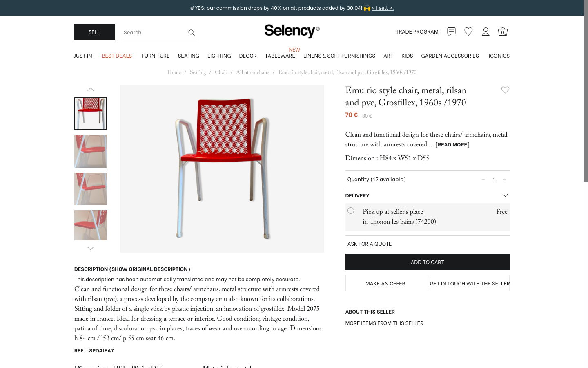
Task: Open the messages chat icon
Action: pyautogui.click(x=451, y=31)
